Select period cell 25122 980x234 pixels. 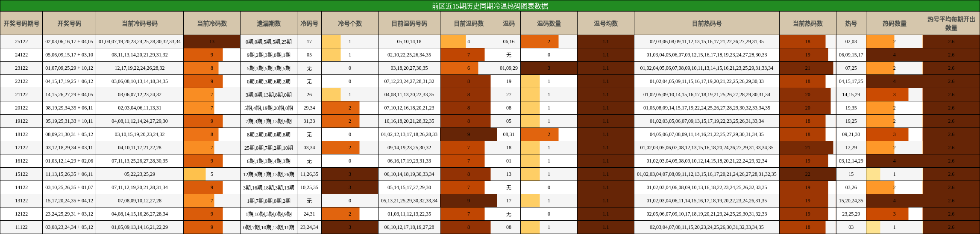coord(21,41)
